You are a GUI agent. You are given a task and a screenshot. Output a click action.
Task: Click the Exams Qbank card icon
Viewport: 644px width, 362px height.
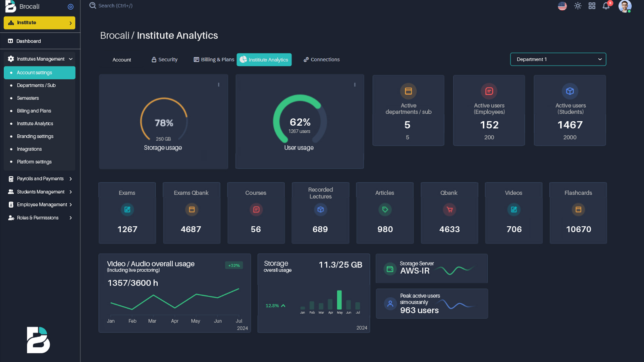192,209
